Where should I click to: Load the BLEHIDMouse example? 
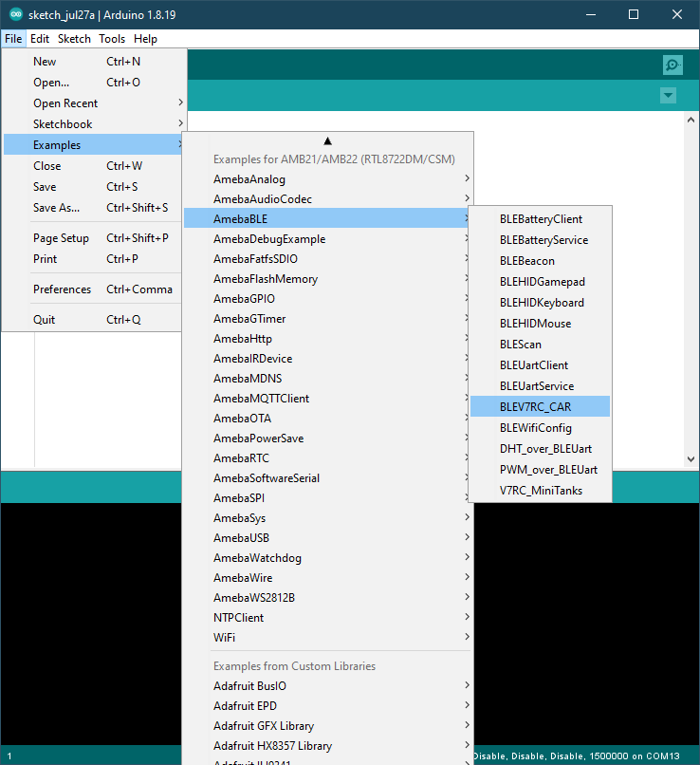pos(540,324)
